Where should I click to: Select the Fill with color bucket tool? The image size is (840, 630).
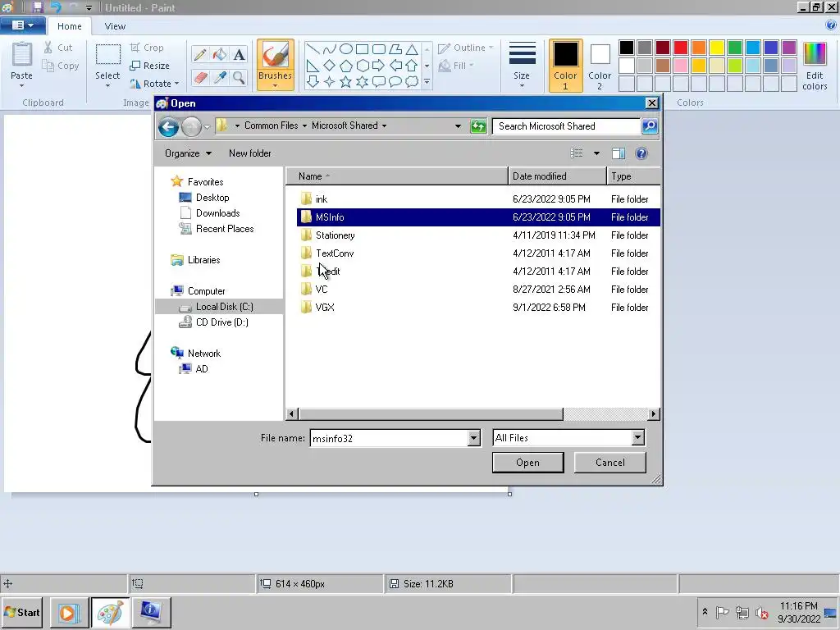(220, 55)
